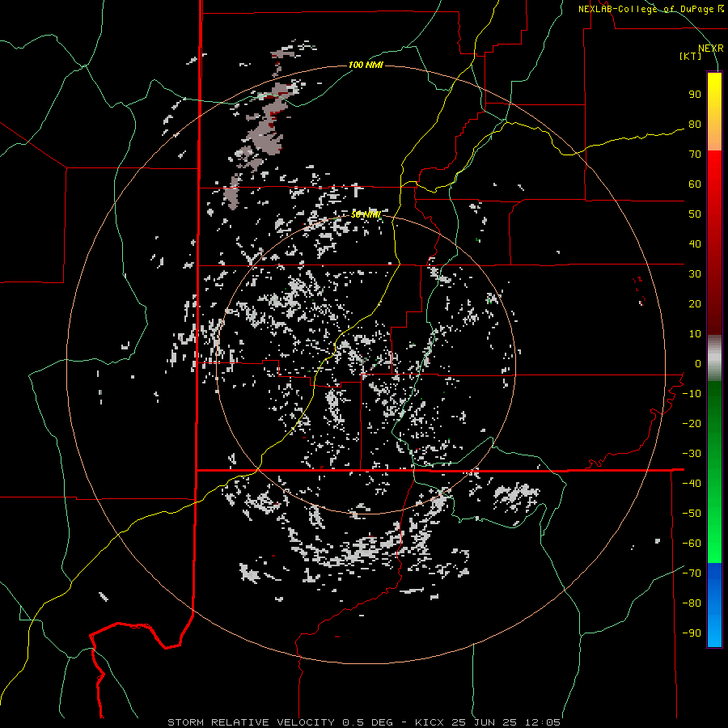728x728 pixels.
Task: Click the NEXR label above the color scale
Action: point(710,49)
